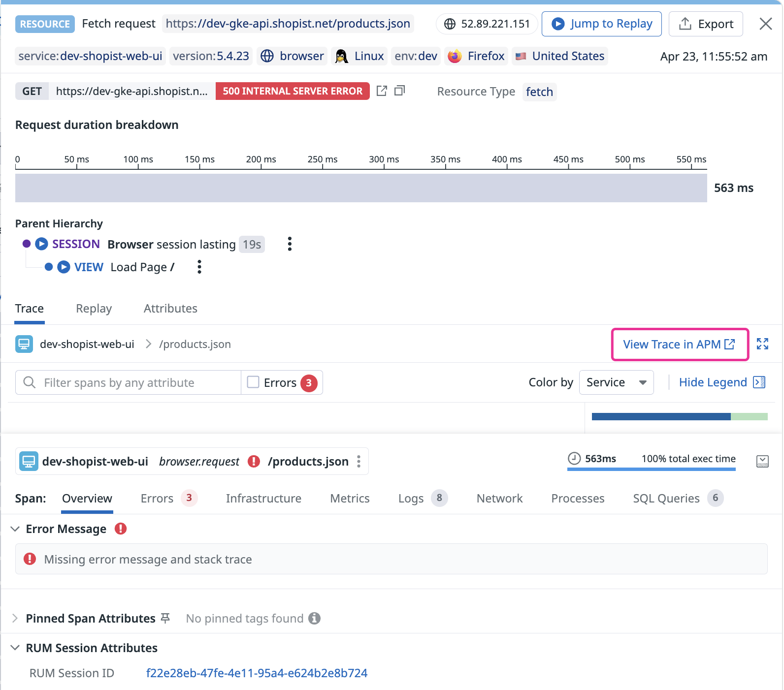This screenshot has width=784, height=690.
Task: Open request URL in new tab icon
Action: [382, 91]
